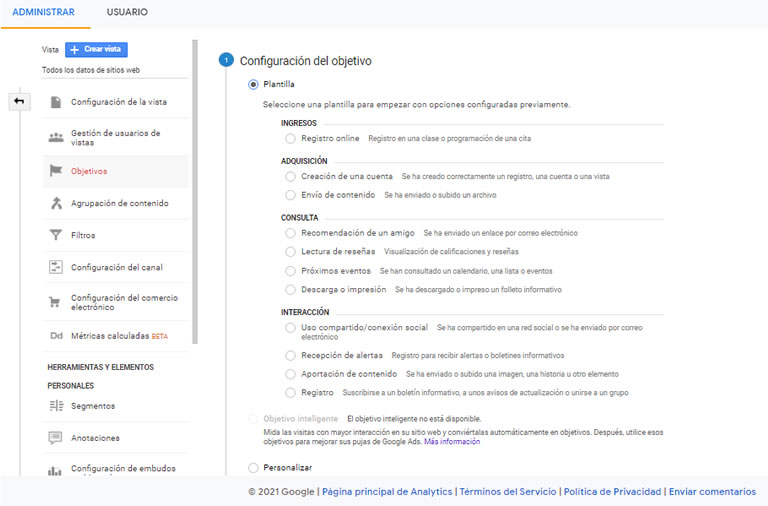The height and width of the screenshot is (506, 768).
Task: Click the Agrupación de contenido figure icon
Action: (x=56, y=203)
